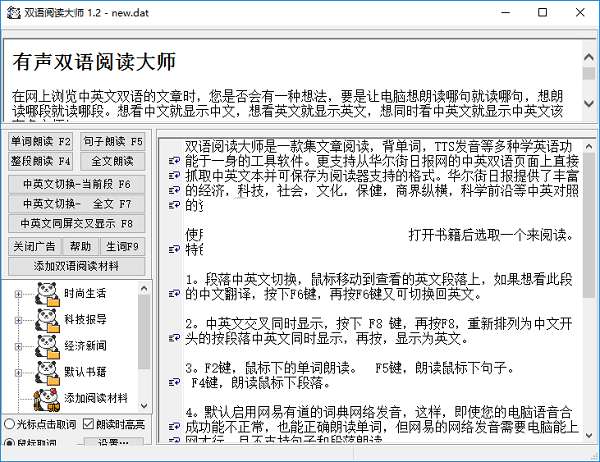This screenshot has width=600, height=462.
Task: Click the panda folder icon for 默认书籍
Action: [x=48, y=372]
